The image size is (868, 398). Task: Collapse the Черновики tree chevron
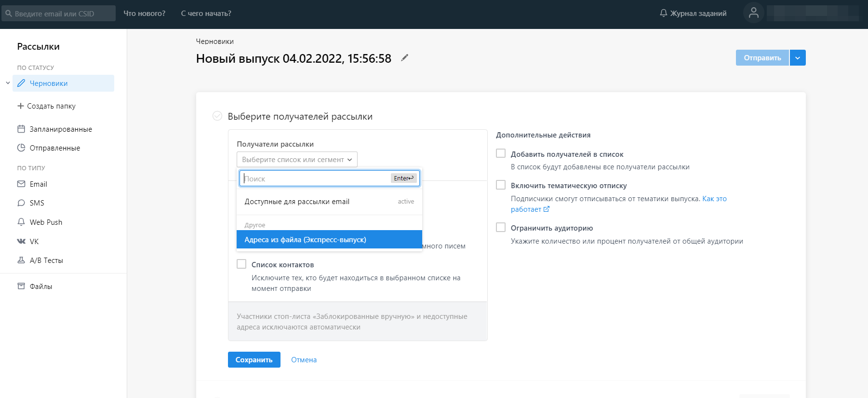click(8, 83)
